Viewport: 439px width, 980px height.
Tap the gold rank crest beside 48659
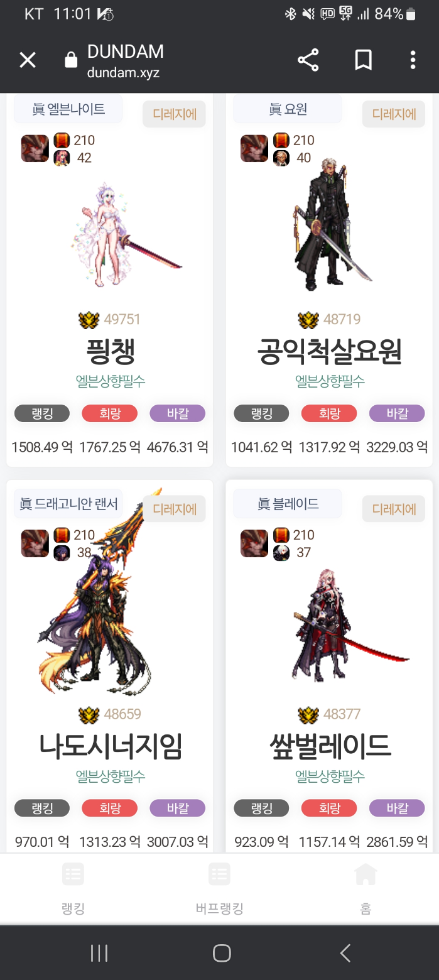pyautogui.click(x=89, y=714)
